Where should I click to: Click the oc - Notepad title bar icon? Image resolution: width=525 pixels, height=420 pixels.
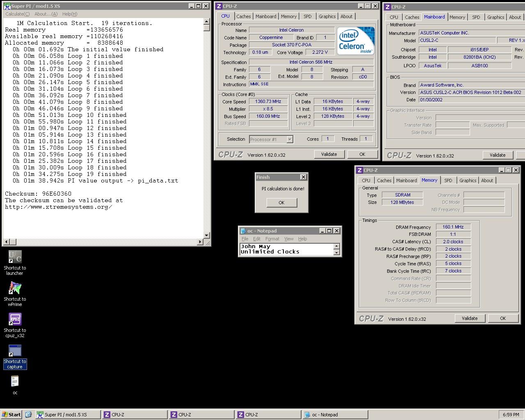click(x=243, y=231)
